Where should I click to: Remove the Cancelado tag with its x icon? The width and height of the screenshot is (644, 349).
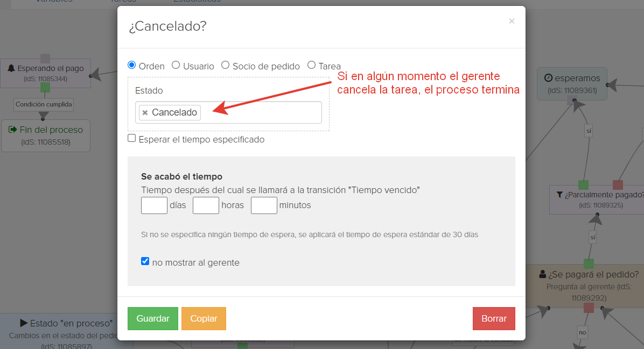[x=145, y=112]
